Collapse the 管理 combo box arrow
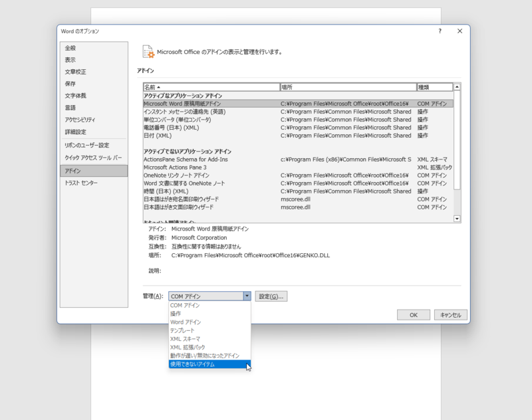Image resolution: width=532 pixels, height=420 pixels. point(247,296)
